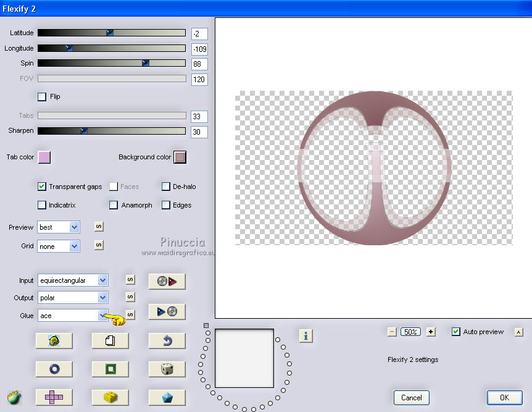Click the flaming green ball logo
The width and height of the screenshot is (532, 412).
14,397
